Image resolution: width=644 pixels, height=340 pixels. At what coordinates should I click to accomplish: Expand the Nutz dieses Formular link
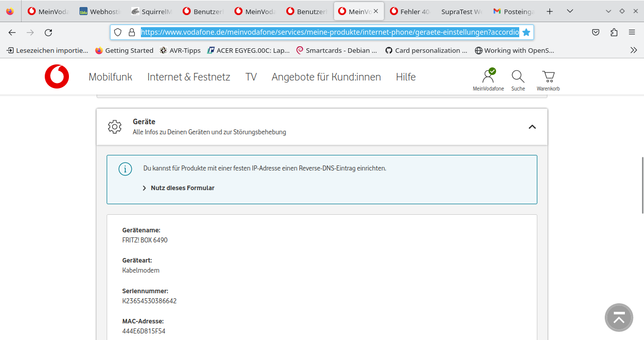[182, 188]
